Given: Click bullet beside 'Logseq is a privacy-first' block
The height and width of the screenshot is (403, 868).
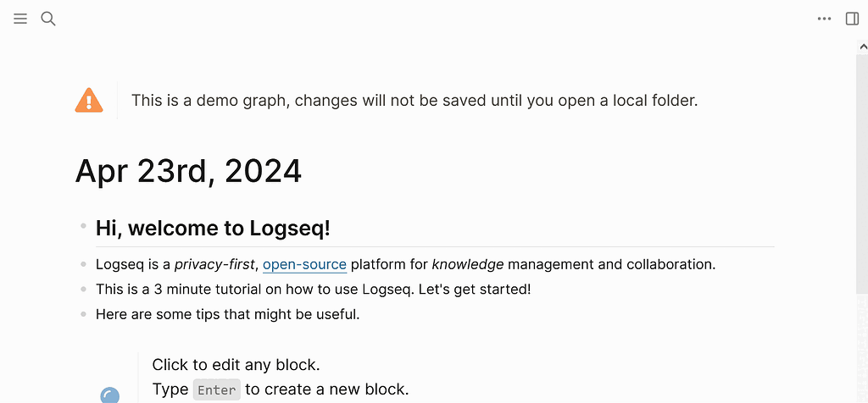Looking at the screenshot, I should tap(83, 264).
